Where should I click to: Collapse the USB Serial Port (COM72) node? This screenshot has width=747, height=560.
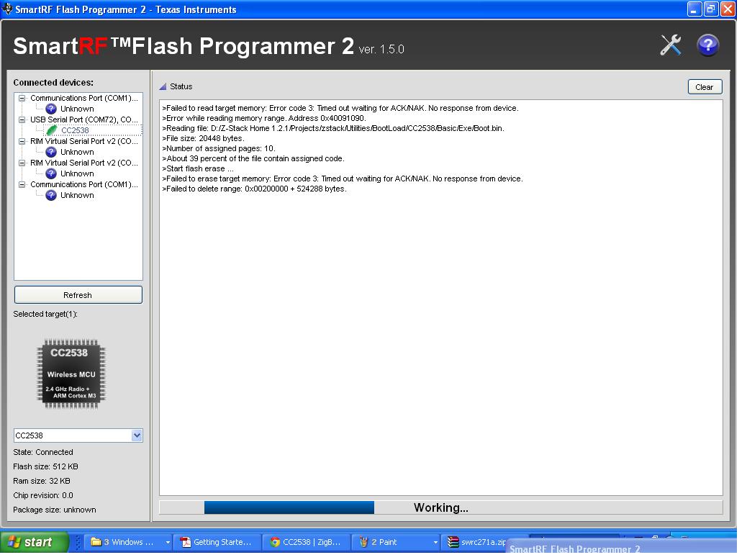pos(22,121)
